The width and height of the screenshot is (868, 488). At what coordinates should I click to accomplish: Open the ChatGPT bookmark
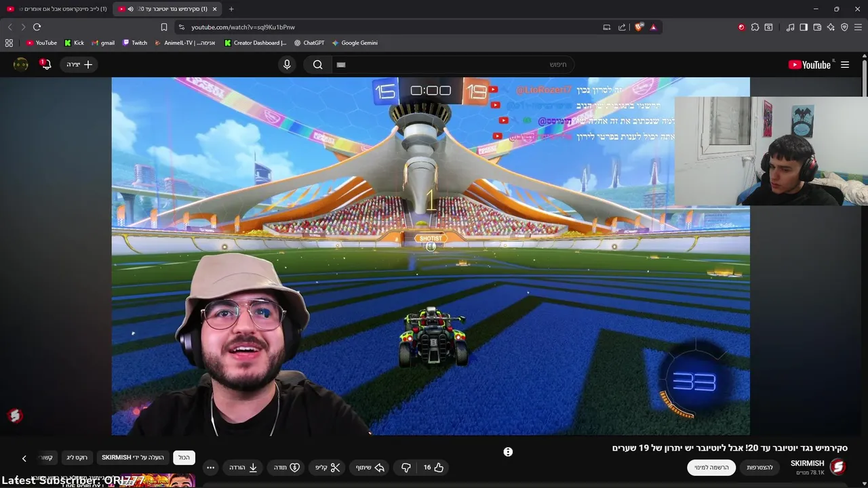coord(309,43)
